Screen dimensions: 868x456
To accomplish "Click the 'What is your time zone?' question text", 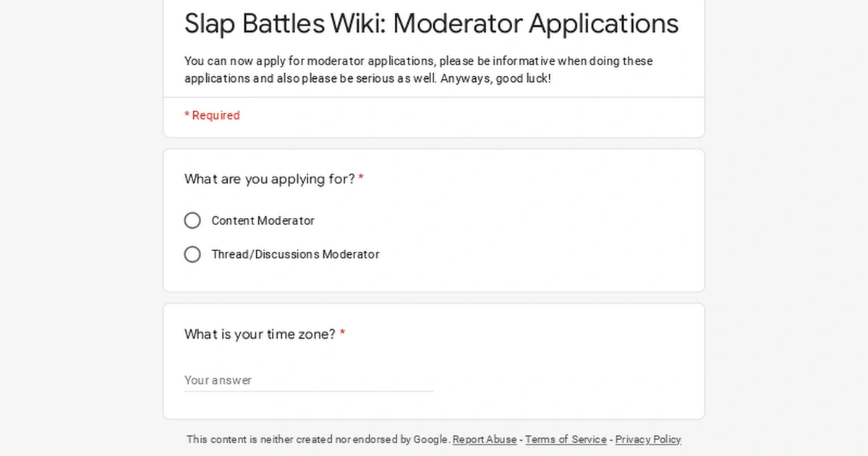I will point(258,334).
